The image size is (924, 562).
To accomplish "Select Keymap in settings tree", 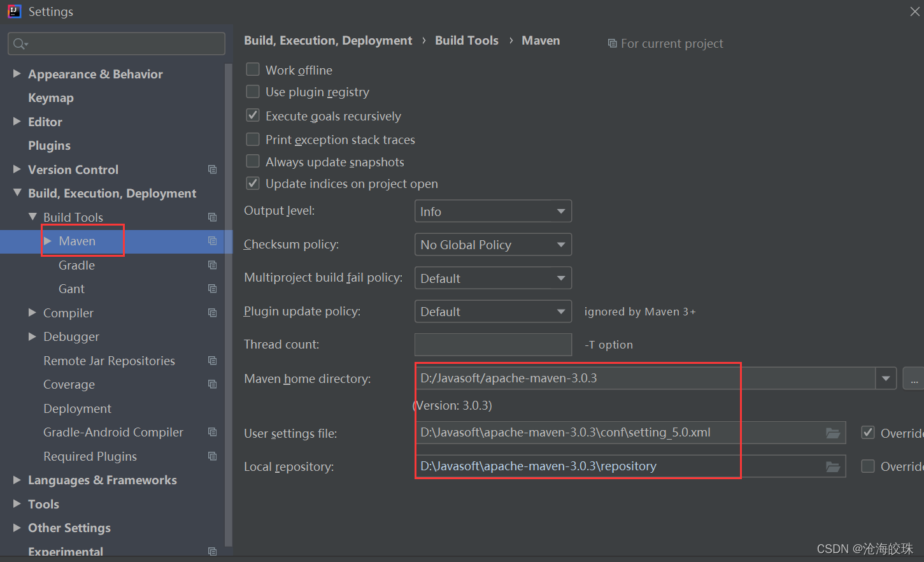I will pos(51,98).
